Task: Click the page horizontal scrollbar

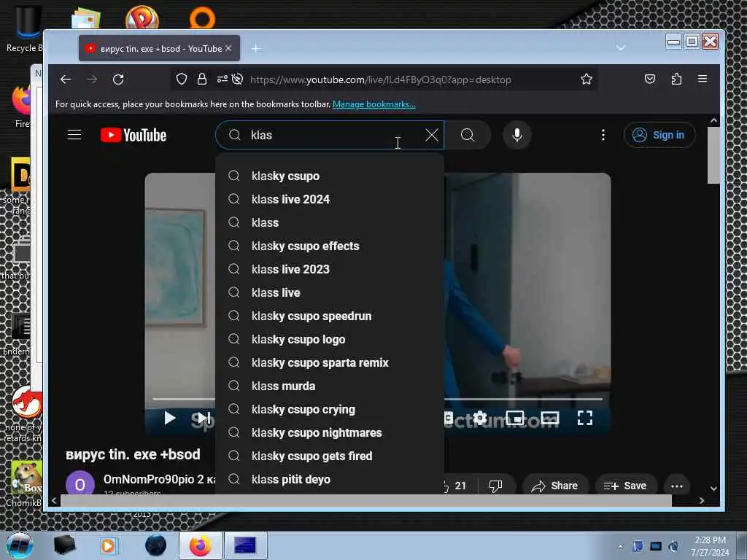Action: coord(366,500)
